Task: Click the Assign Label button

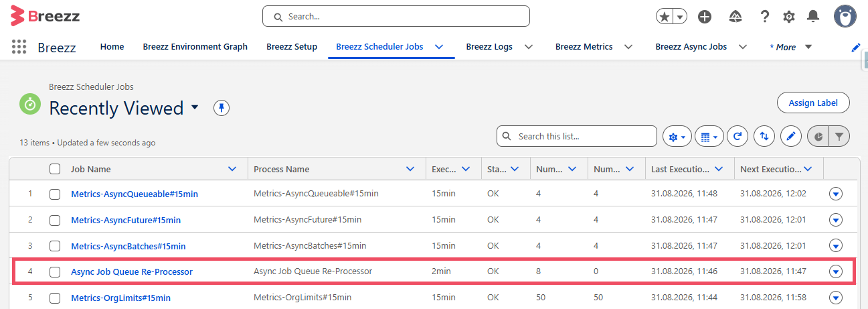Action: pos(813,103)
